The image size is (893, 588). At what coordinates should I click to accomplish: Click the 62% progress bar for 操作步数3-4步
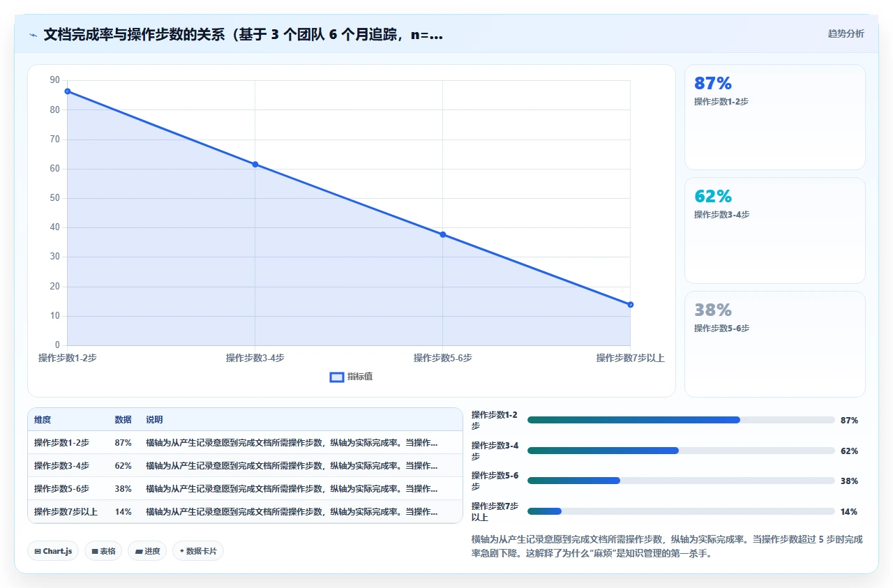(681, 451)
